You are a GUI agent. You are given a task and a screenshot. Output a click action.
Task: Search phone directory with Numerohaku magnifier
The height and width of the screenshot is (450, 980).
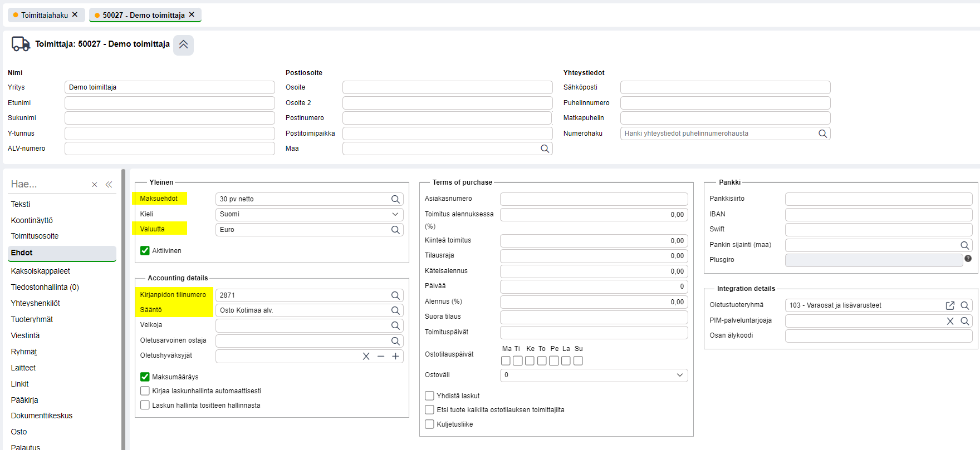(822, 133)
